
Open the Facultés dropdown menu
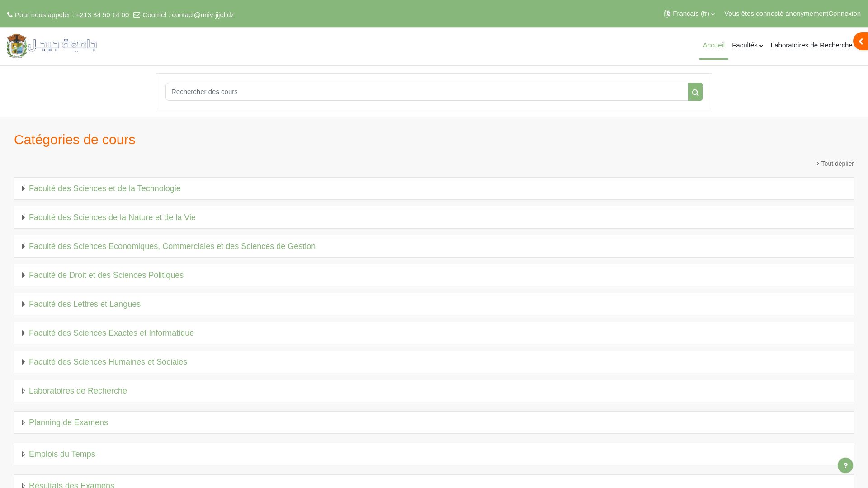pyautogui.click(x=748, y=45)
